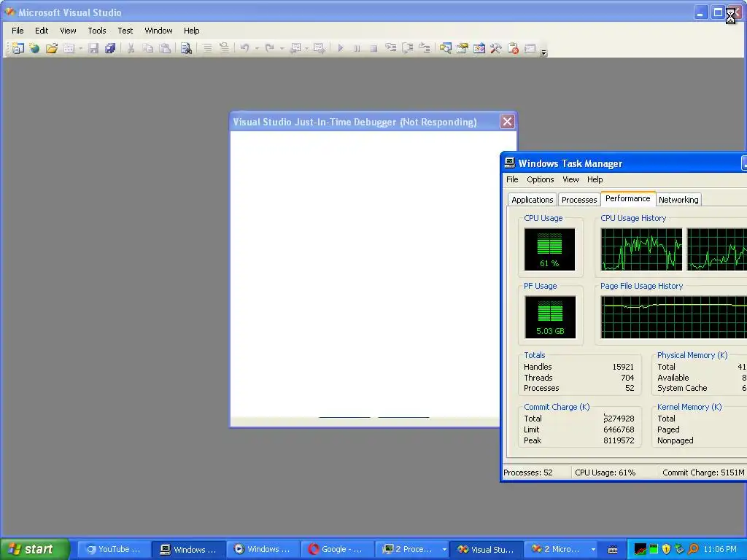Image resolution: width=747 pixels, height=560 pixels.
Task: Expand the 2 Micro... taskbar group
Action: (561, 550)
